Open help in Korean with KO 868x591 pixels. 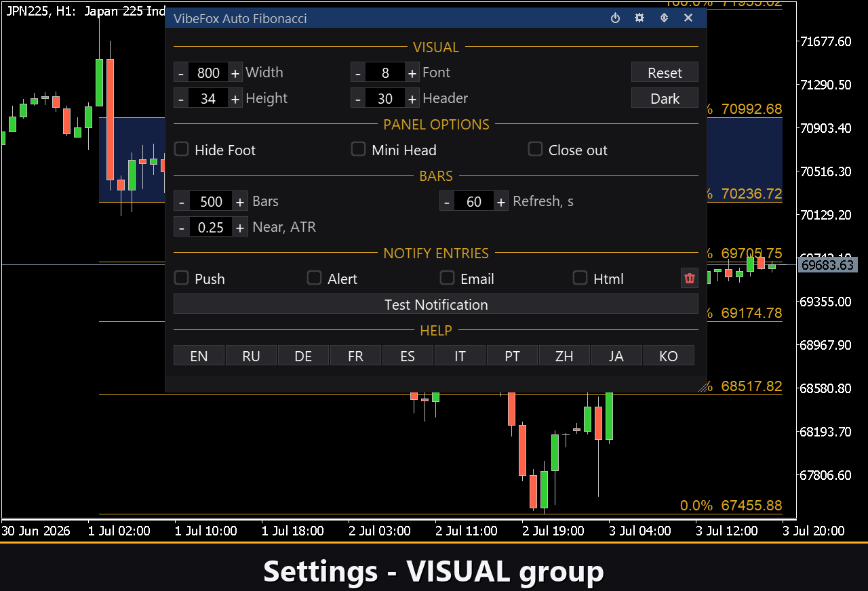pyautogui.click(x=669, y=356)
